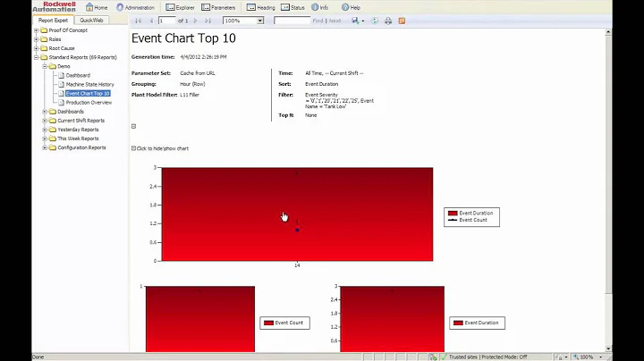The height and width of the screenshot is (361, 644).
Task: Click the Event Duration legend of the lower-right chart
Action: 477,323
